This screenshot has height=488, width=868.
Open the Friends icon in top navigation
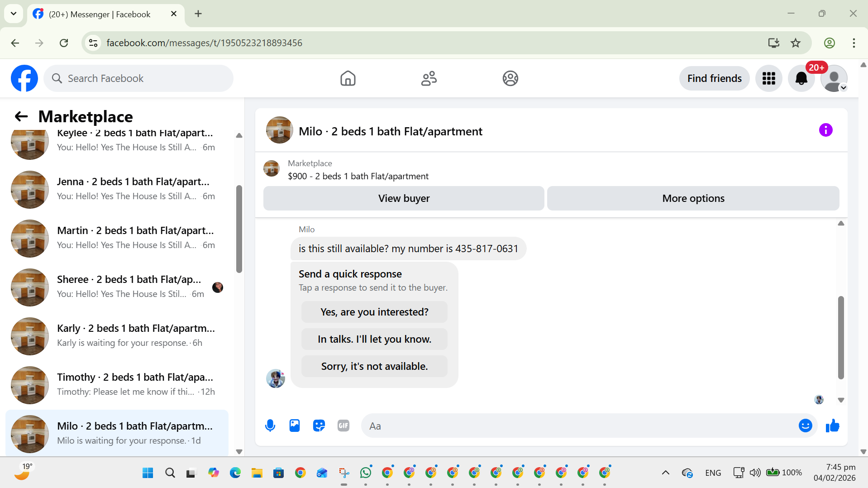(429, 78)
